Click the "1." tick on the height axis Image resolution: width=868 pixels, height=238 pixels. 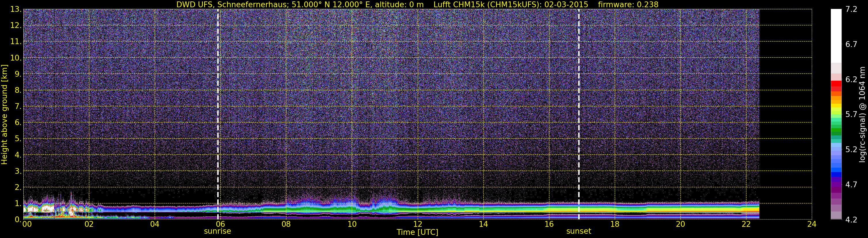coord(18,203)
